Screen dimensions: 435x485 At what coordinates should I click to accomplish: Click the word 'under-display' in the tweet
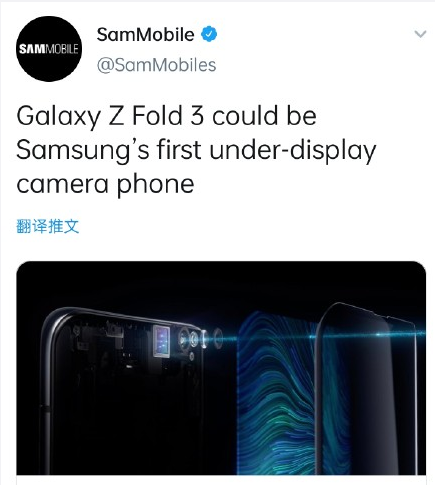(293, 150)
